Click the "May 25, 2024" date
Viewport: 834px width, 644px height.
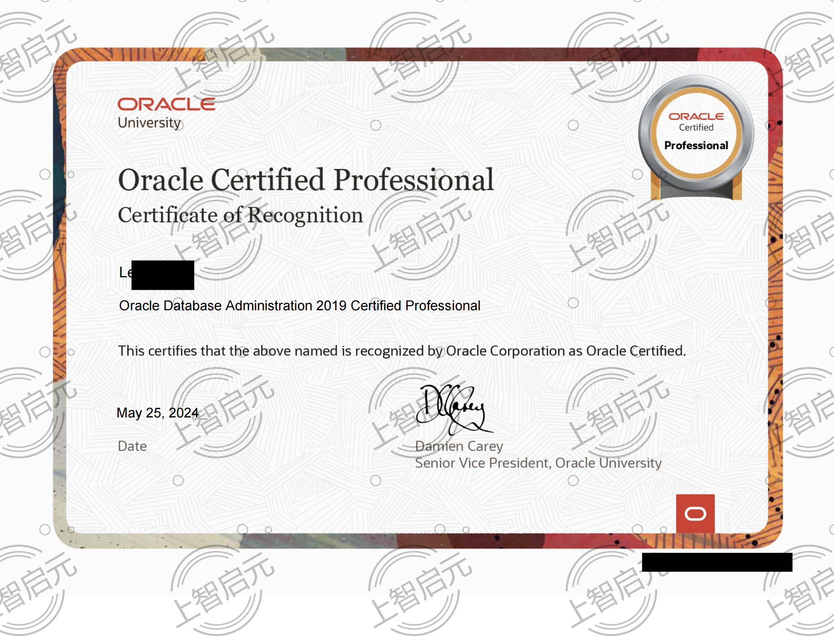[x=157, y=413]
